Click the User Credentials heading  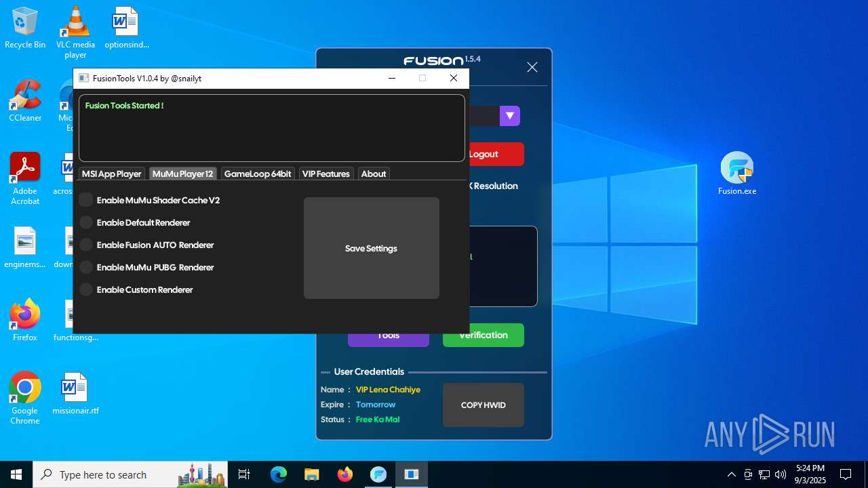click(x=369, y=371)
